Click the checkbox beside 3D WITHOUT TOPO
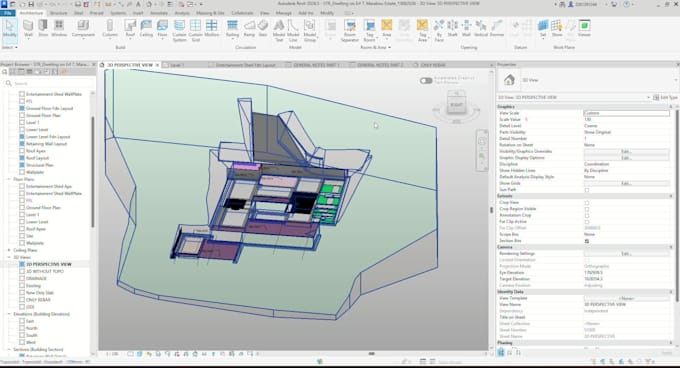 (22, 271)
